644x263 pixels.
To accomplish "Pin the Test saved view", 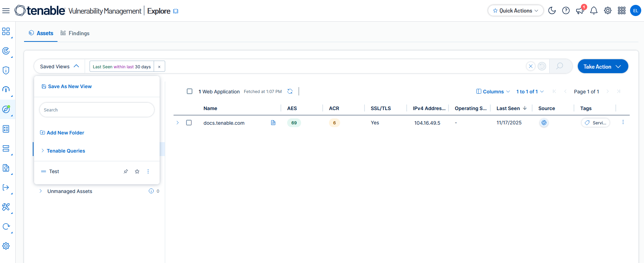I will (x=126, y=171).
